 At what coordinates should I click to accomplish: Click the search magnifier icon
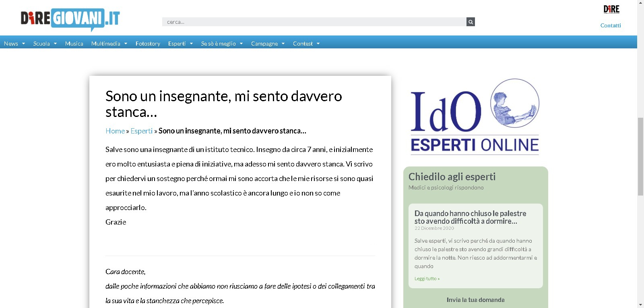pos(471,22)
